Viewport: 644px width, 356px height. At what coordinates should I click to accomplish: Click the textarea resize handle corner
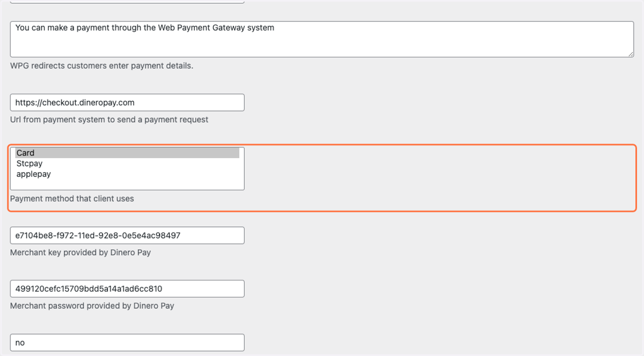pyautogui.click(x=631, y=54)
